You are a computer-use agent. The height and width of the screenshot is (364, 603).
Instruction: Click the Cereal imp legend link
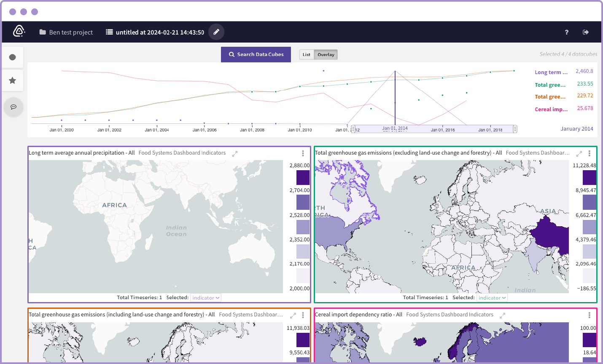click(551, 109)
